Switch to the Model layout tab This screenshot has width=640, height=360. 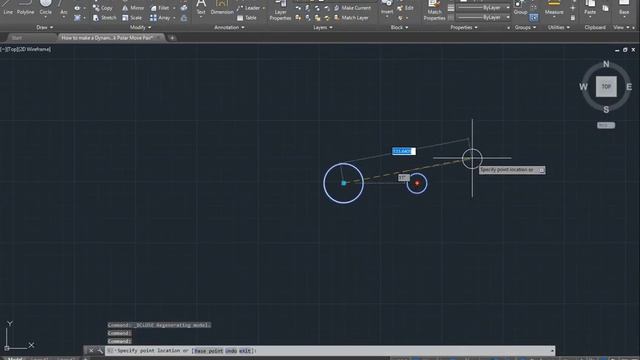(15, 358)
